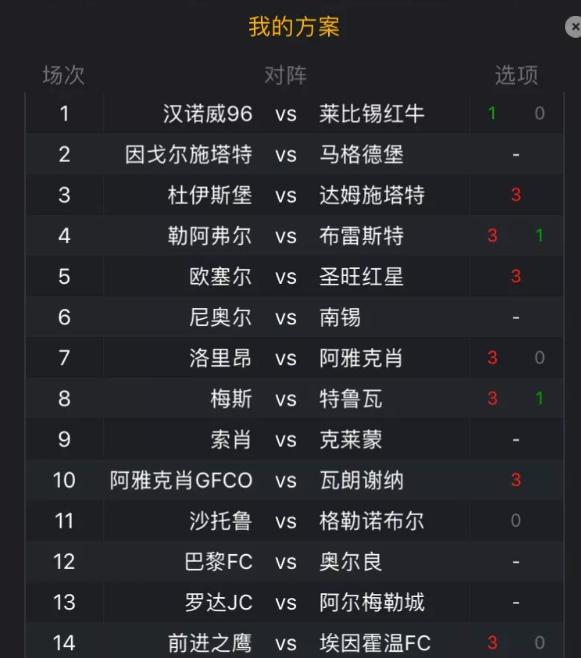Select the 3 option for 阿雅克肖GFCO match

coord(516,480)
